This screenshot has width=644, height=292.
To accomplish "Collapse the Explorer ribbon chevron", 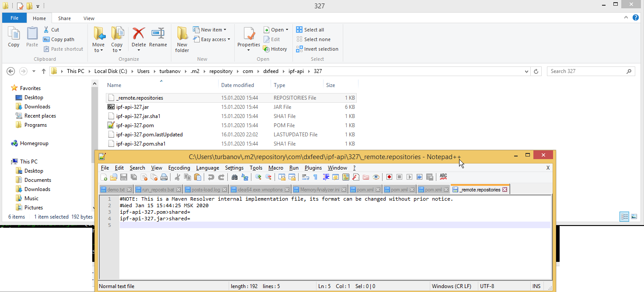I will pos(625,18).
